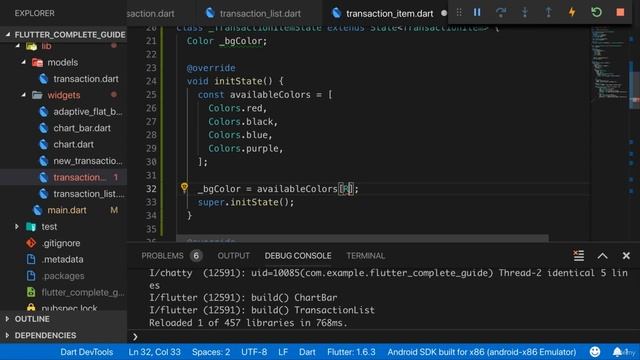The width and height of the screenshot is (640, 360).
Task: Grab the debug toolbar drag handle
Action: pyautogui.click(x=459, y=13)
